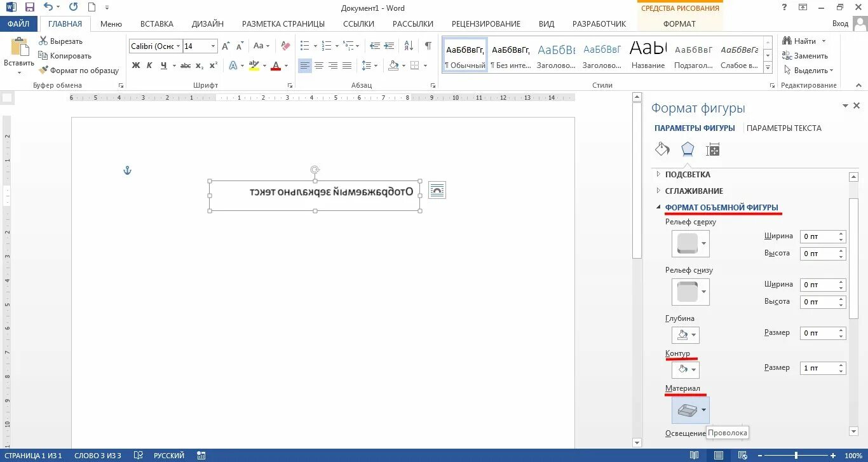Open Depth (Глубина) color dropdown
Image resolution: width=868 pixels, height=462 pixels.
coord(686,335)
